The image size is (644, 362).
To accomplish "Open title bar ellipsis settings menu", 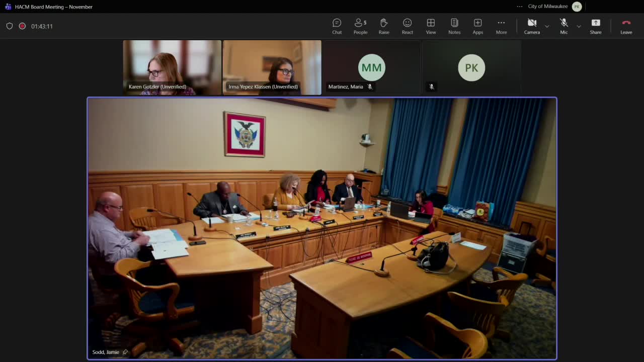I will (x=519, y=7).
